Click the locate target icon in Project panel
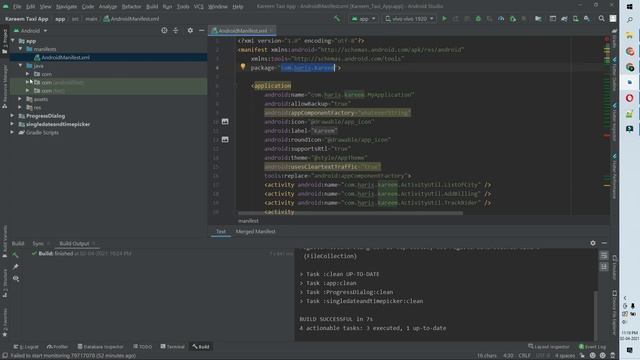Image resolution: width=640 pixels, height=360 pixels. [x=164, y=31]
